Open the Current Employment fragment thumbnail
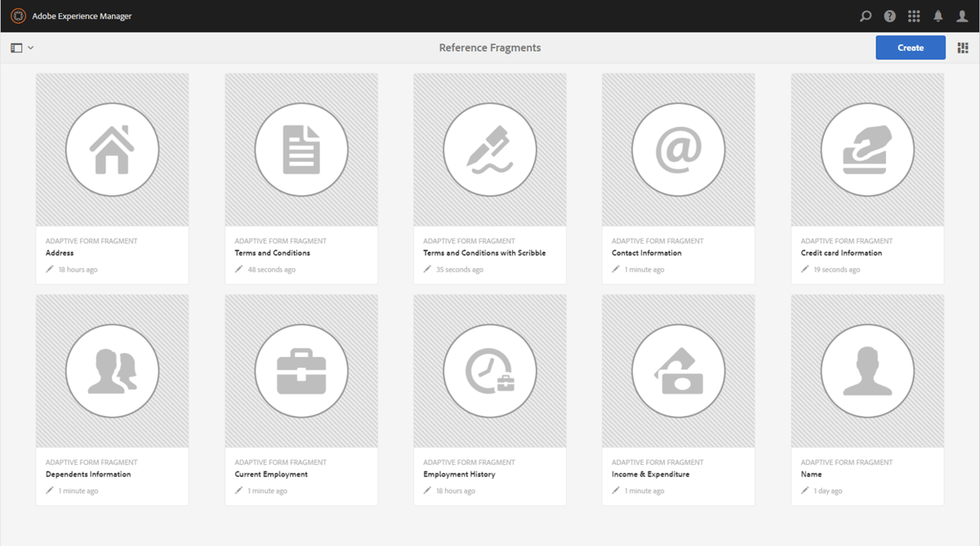The width and height of the screenshot is (980, 546). click(301, 370)
